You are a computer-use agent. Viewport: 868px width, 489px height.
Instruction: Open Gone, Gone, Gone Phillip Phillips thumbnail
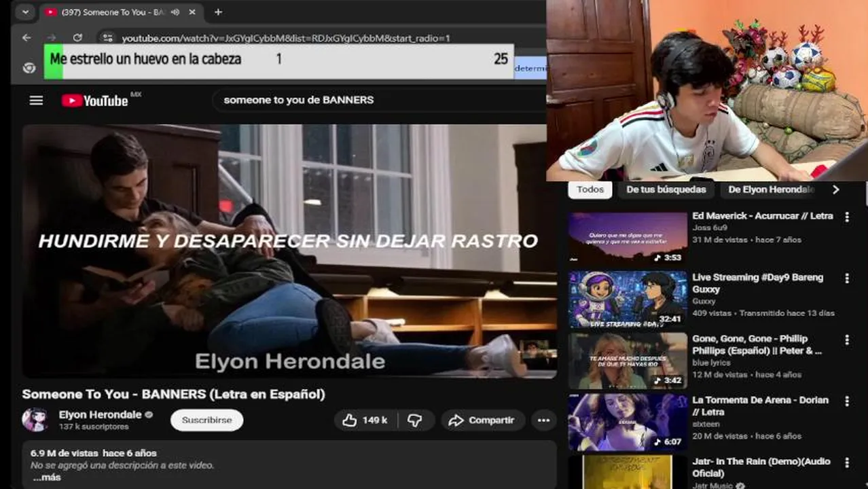pyautogui.click(x=628, y=361)
